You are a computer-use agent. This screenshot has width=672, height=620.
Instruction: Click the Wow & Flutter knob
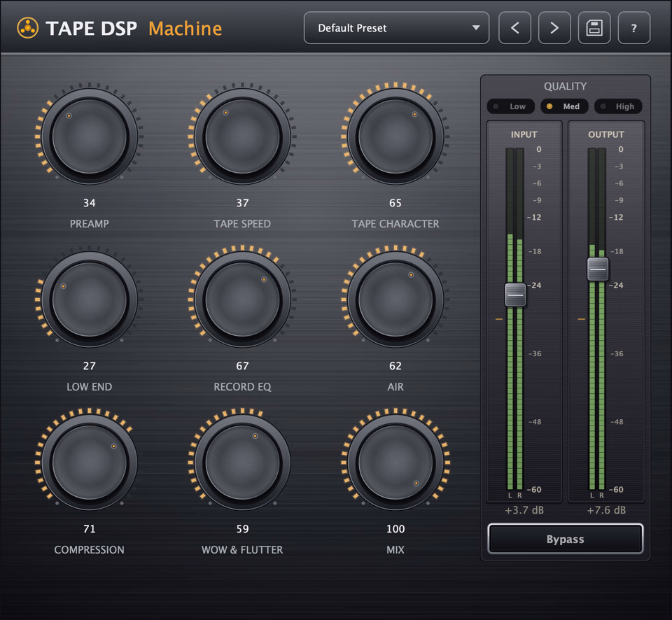click(243, 463)
